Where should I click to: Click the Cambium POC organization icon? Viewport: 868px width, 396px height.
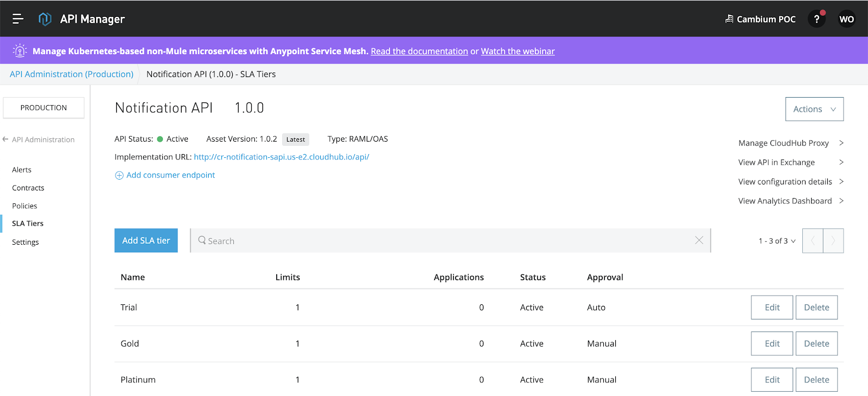pyautogui.click(x=729, y=19)
